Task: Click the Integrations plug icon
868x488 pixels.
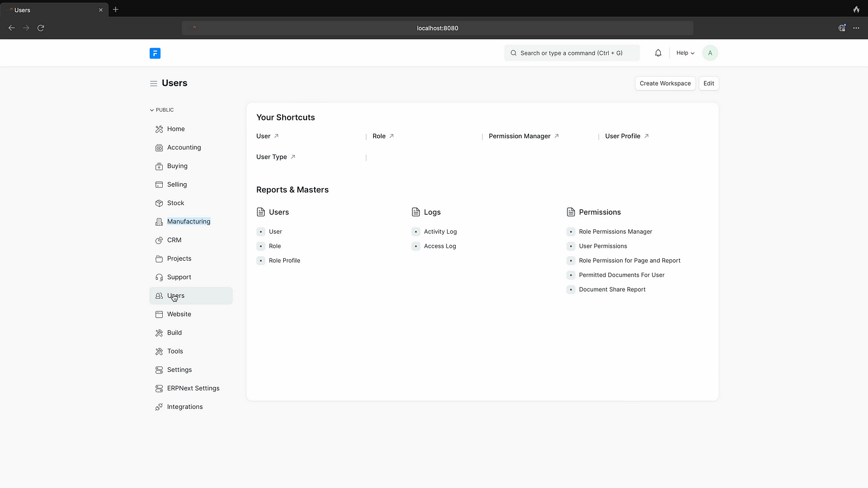Action: click(x=159, y=407)
